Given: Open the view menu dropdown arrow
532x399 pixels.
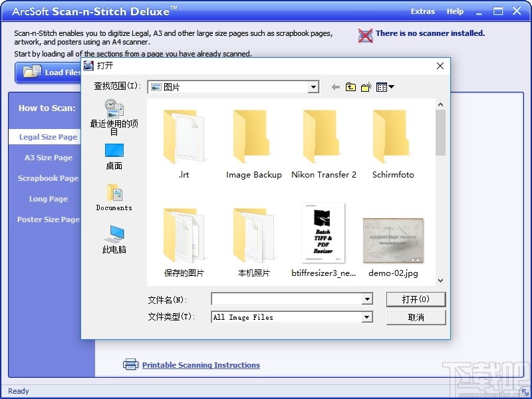Looking at the screenshot, I should click(391, 86).
